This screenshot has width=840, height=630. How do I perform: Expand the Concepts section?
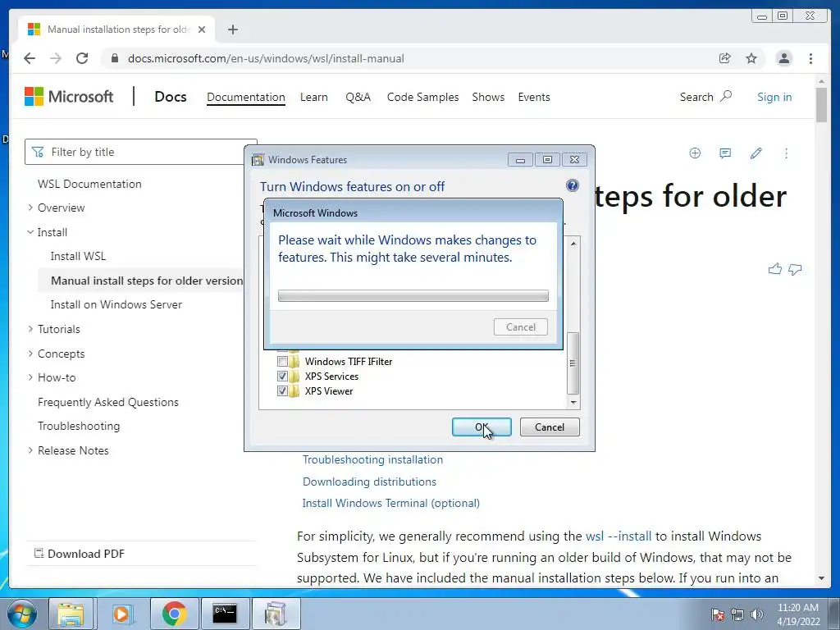click(x=30, y=354)
